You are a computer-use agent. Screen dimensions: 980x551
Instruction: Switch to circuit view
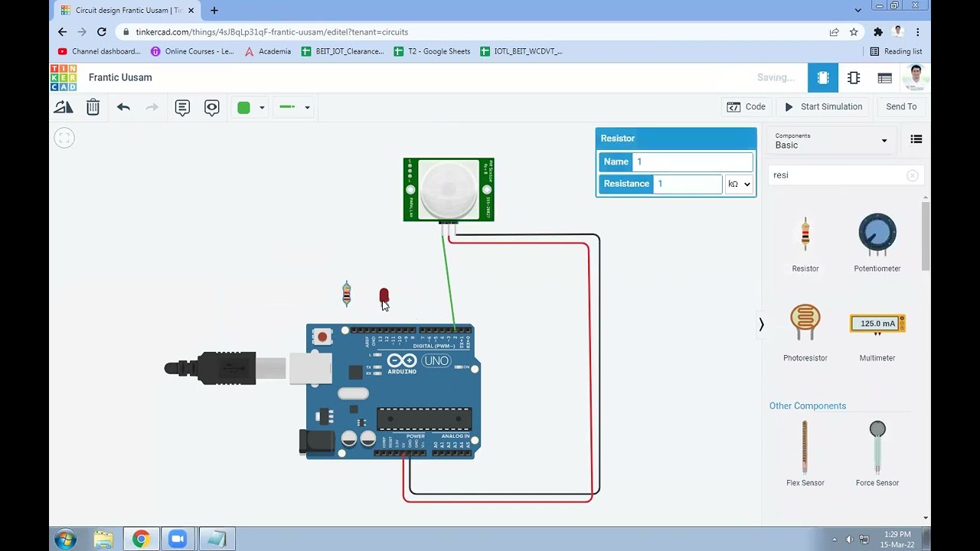(x=823, y=77)
